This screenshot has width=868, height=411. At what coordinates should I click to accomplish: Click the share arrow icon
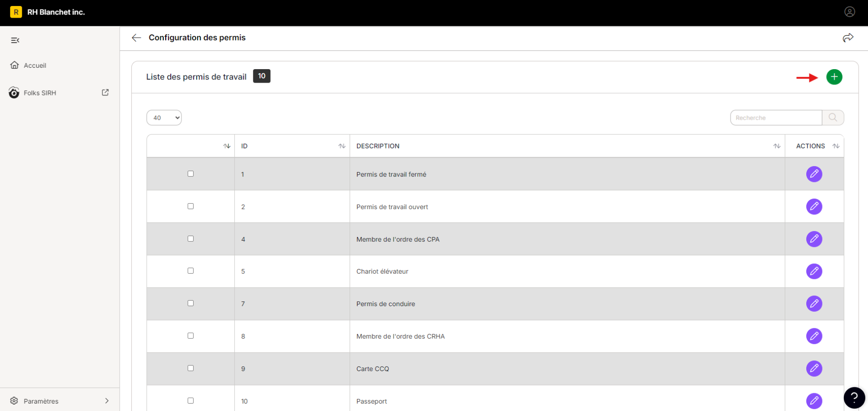click(x=848, y=38)
